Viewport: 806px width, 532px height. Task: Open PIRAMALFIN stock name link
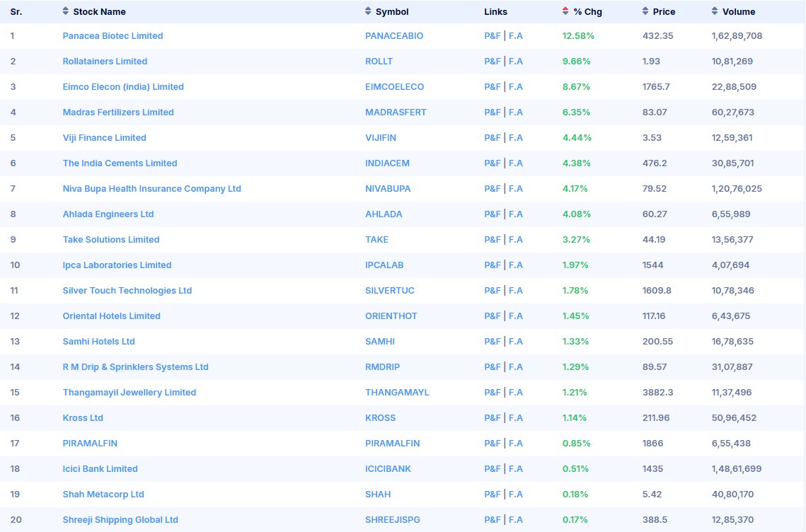[x=90, y=443]
